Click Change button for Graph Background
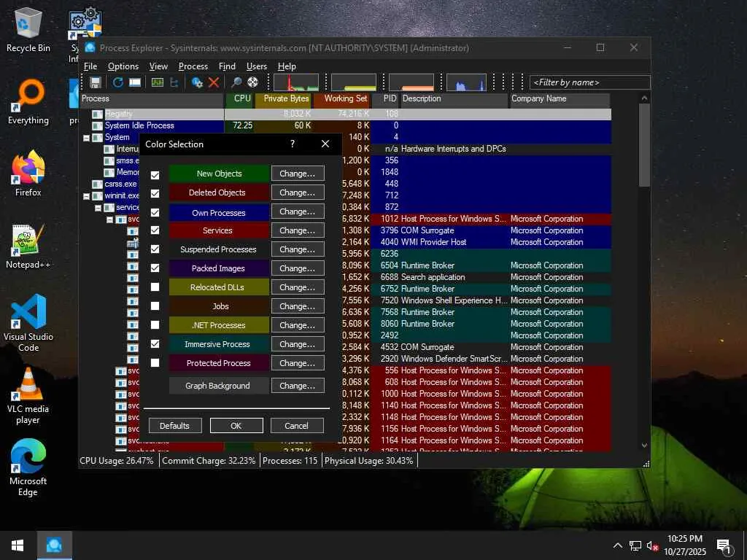 (x=298, y=386)
